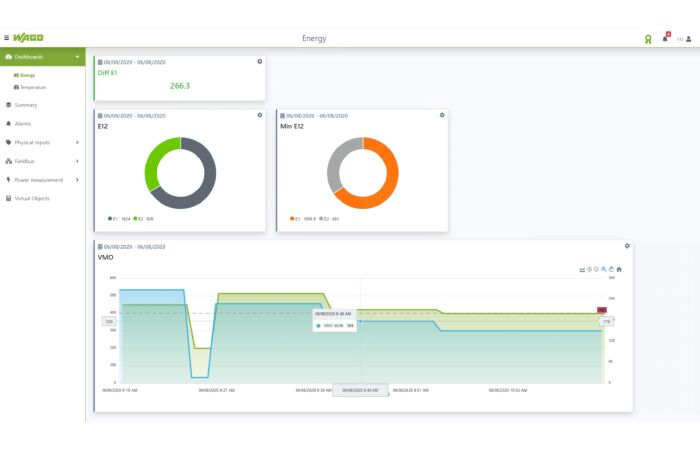Open settings gear of VMO chart widget
The height and width of the screenshot is (450, 700).
click(x=627, y=246)
